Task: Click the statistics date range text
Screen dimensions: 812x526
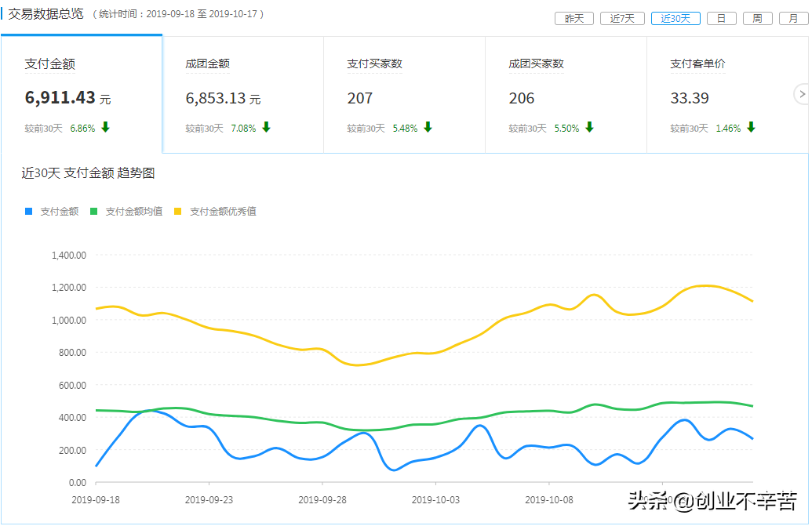Action: 178,14
